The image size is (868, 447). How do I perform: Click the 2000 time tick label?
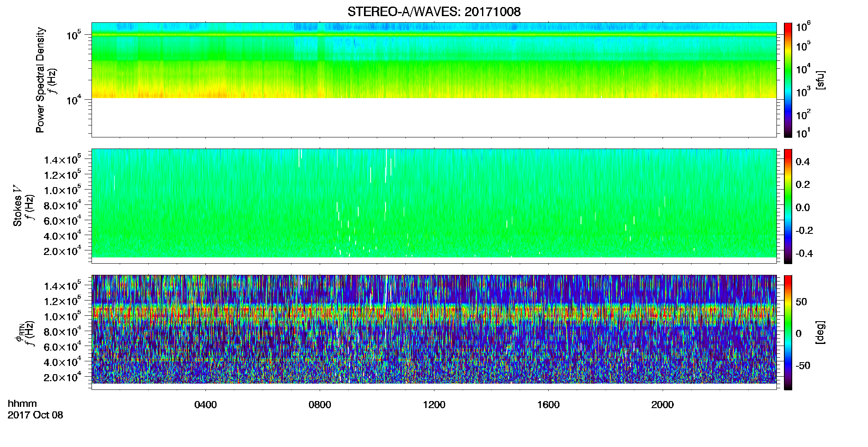point(663,405)
